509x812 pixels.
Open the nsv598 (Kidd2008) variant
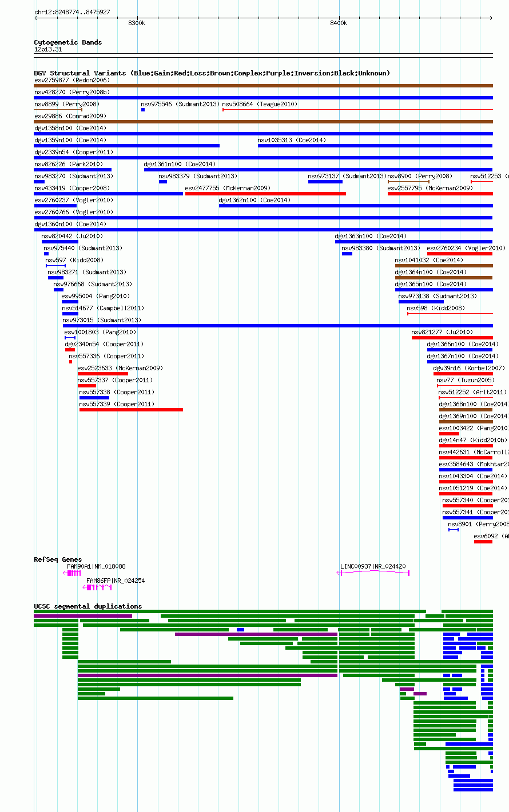tap(436, 308)
